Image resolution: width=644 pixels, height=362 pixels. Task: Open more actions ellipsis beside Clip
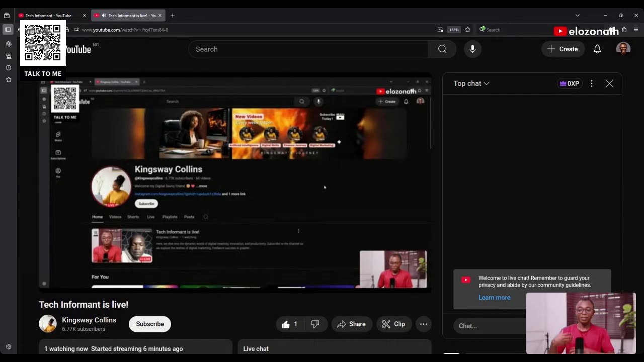(x=424, y=324)
